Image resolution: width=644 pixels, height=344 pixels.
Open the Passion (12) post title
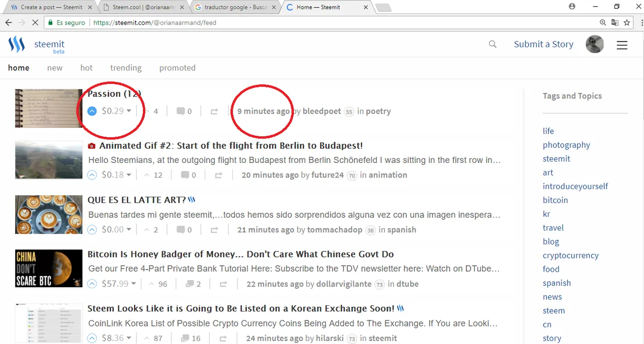point(114,94)
